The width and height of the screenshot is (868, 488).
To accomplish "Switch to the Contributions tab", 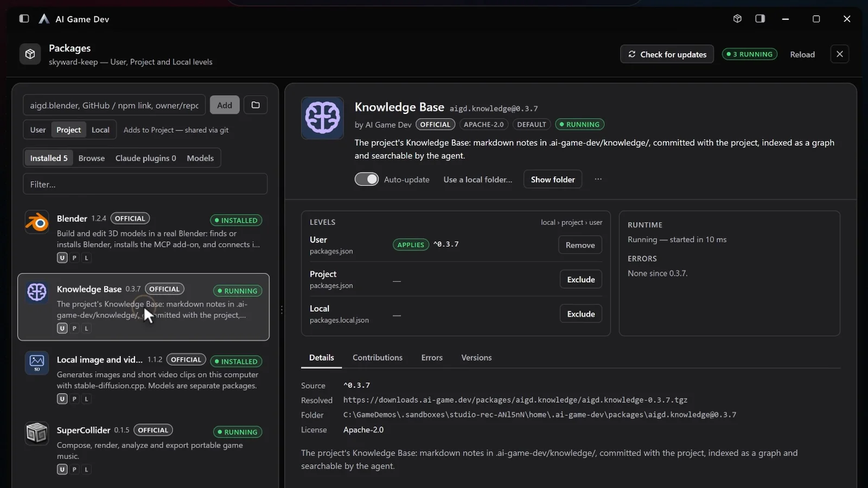I will pyautogui.click(x=378, y=358).
